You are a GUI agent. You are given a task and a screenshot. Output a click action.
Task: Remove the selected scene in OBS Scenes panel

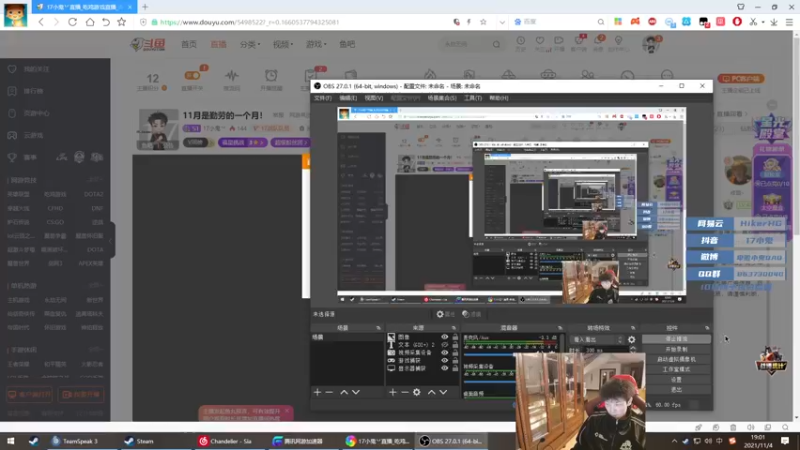point(329,392)
